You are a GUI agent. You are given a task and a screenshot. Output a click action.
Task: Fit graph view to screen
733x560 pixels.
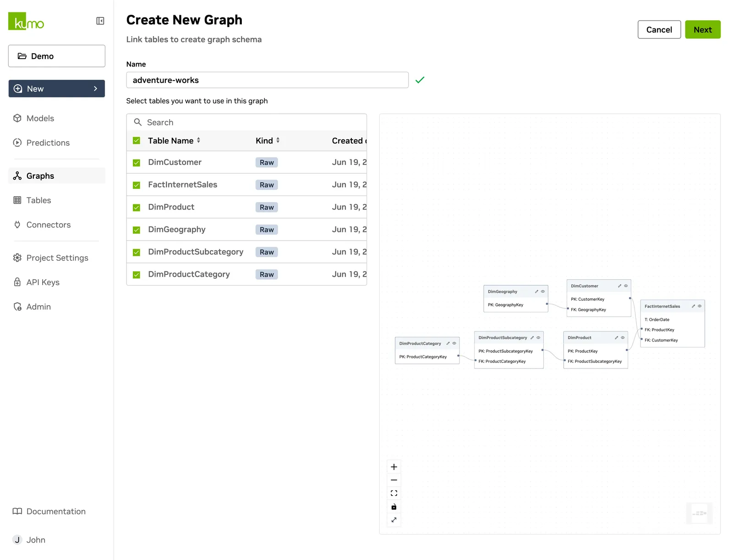click(394, 493)
